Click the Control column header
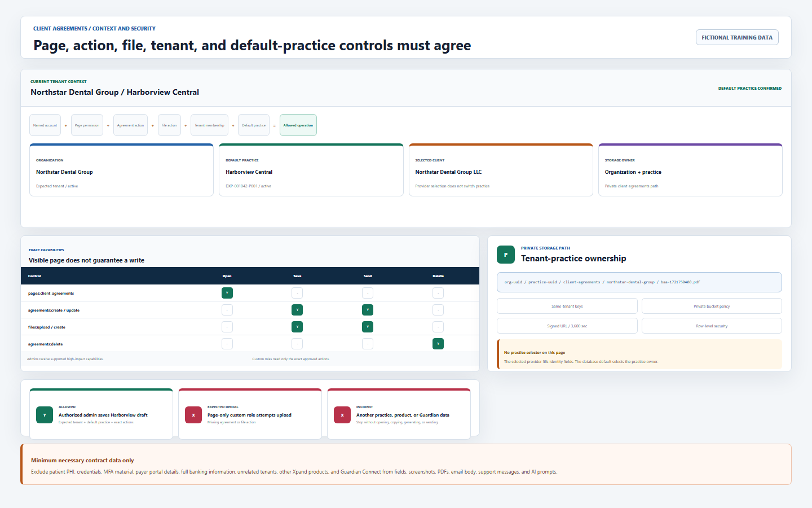Screen dimensions: 812x508 34,276
